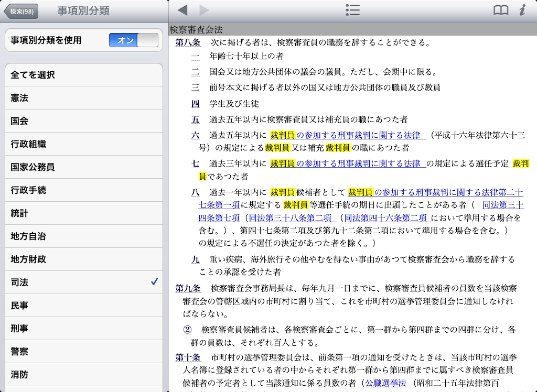Image resolution: width=537 pixels, height=392 pixels.
Task: Tap the forward arrow navigation icon
Action: click(x=204, y=10)
